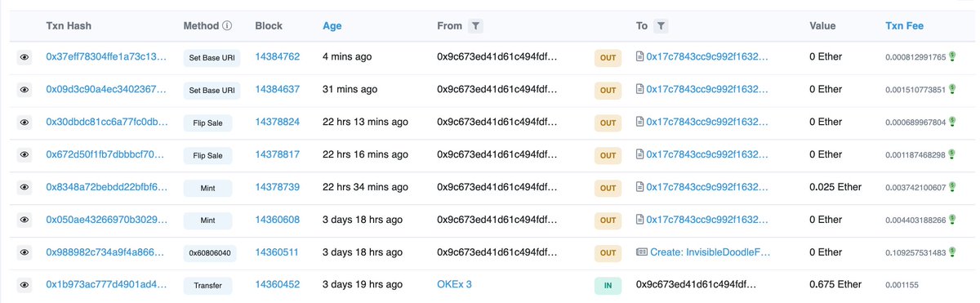Select the 0.025 Ether value cell
980x303 pixels.
point(835,187)
